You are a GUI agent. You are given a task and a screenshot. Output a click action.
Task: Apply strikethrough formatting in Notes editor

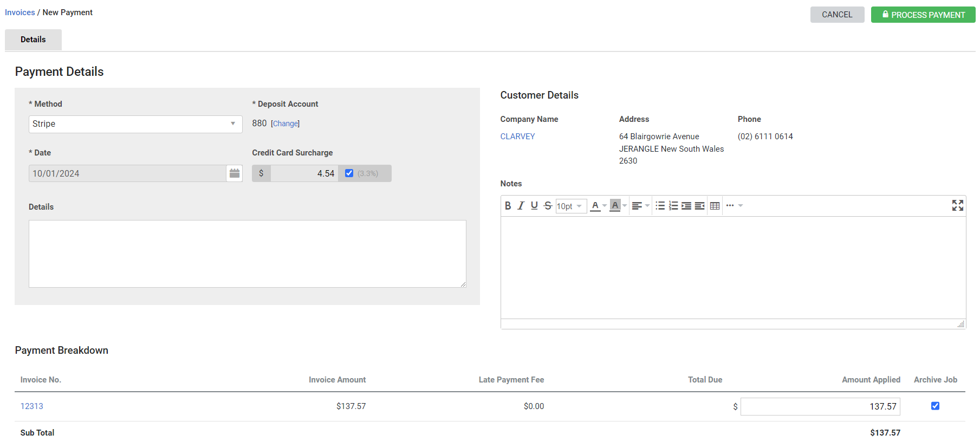tap(548, 206)
